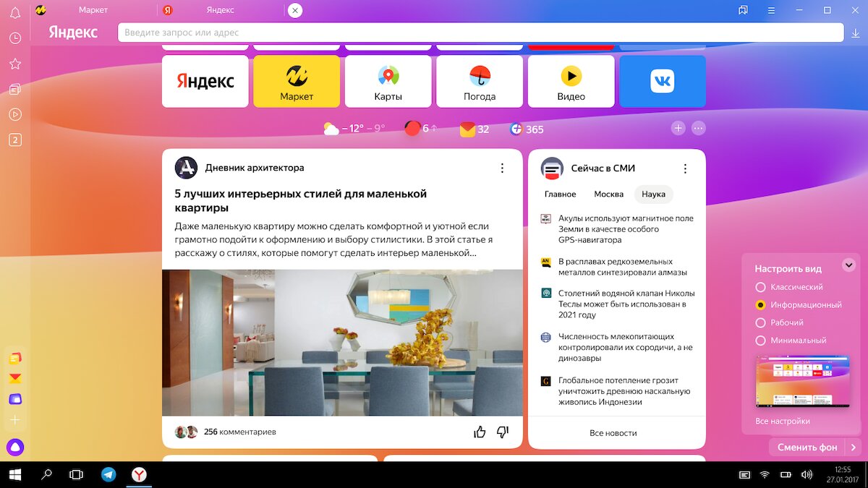Viewport: 868px width, 488px height.
Task: Open Telegram from the taskbar
Action: pos(109,474)
